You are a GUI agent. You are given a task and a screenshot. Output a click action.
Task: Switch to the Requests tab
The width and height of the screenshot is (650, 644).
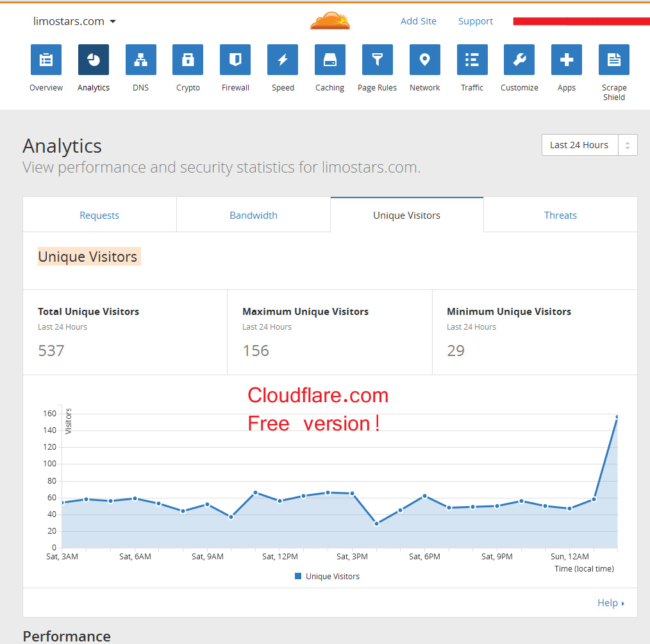pos(99,215)
